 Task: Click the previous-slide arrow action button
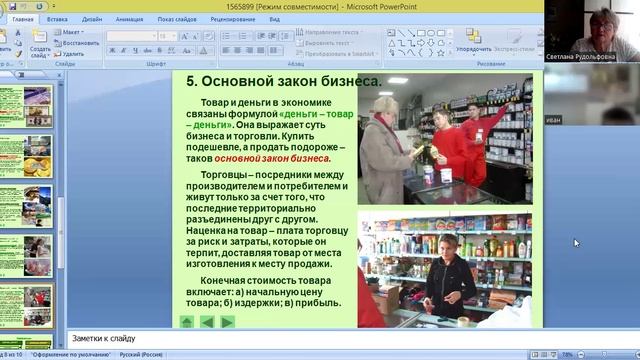click(207, 322)
